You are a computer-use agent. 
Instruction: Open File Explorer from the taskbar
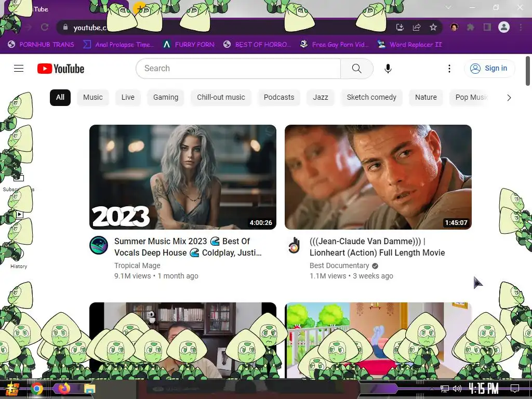89,389
